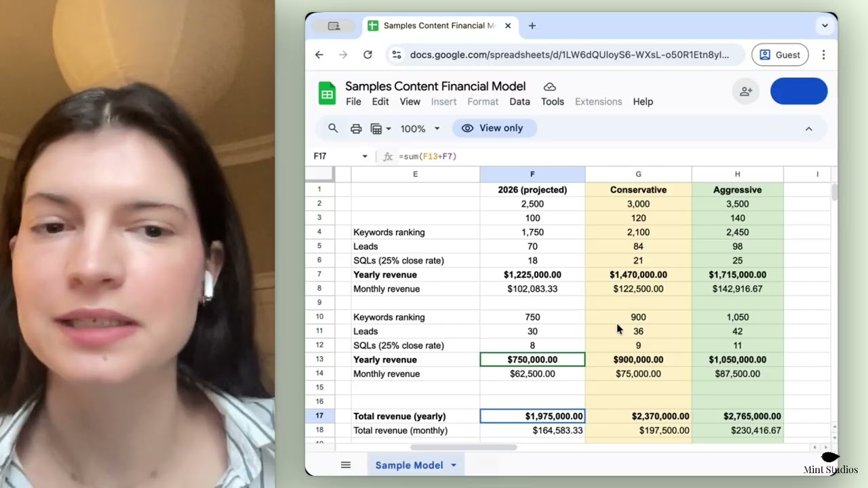Select column G header
Viewport: 868px width, 488px height.
(x=638, y=174)
